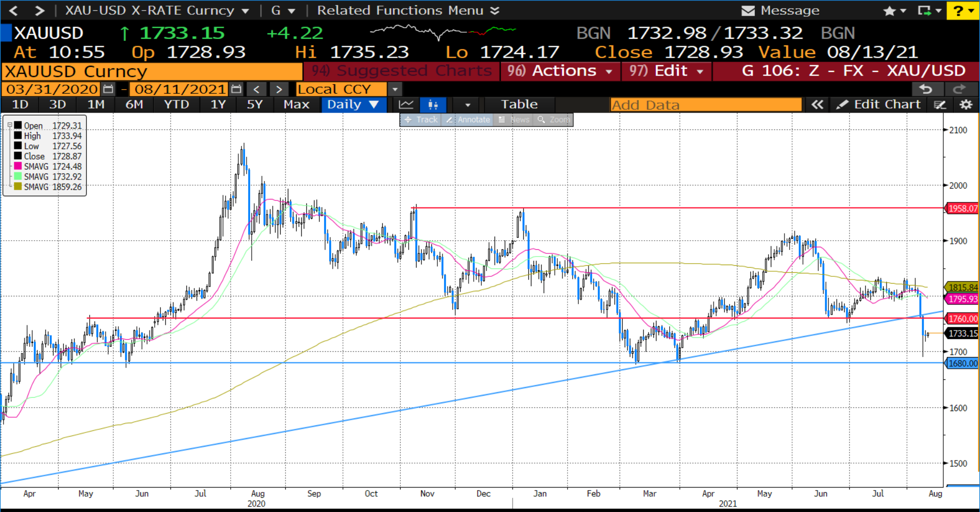Select the 1733.15 last price label
Viewport: 980px width, 512px height.
click(x=962, y=334)
